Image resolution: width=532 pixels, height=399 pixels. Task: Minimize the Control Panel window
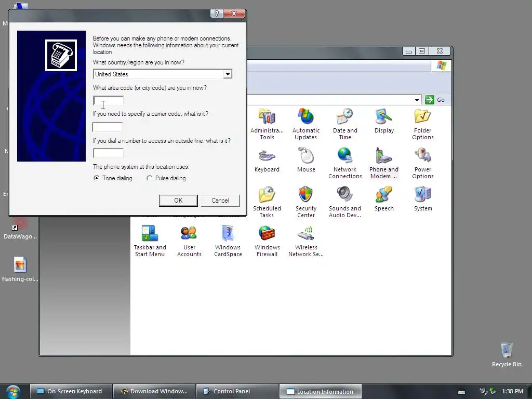(x=409, y=51)
